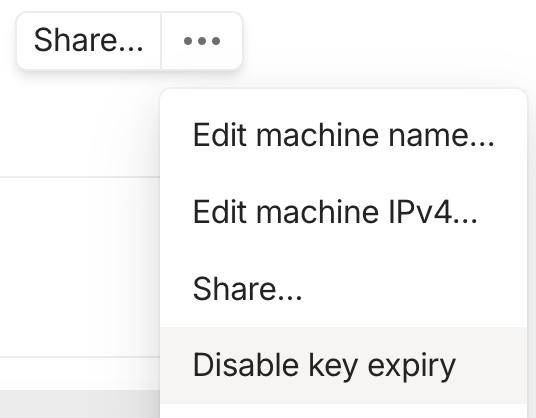536x418 pixels.
Task: Hit the split button's Share... segment
Action: click(x=89, y=41)
